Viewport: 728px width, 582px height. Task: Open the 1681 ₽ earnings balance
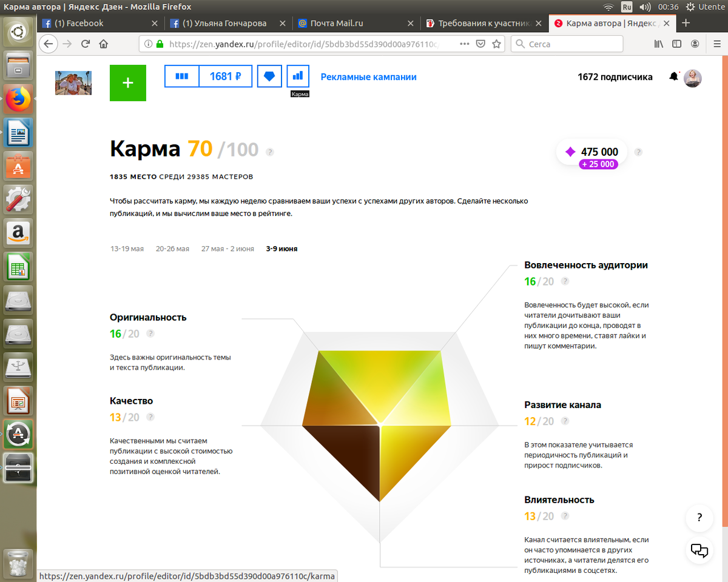226,76
